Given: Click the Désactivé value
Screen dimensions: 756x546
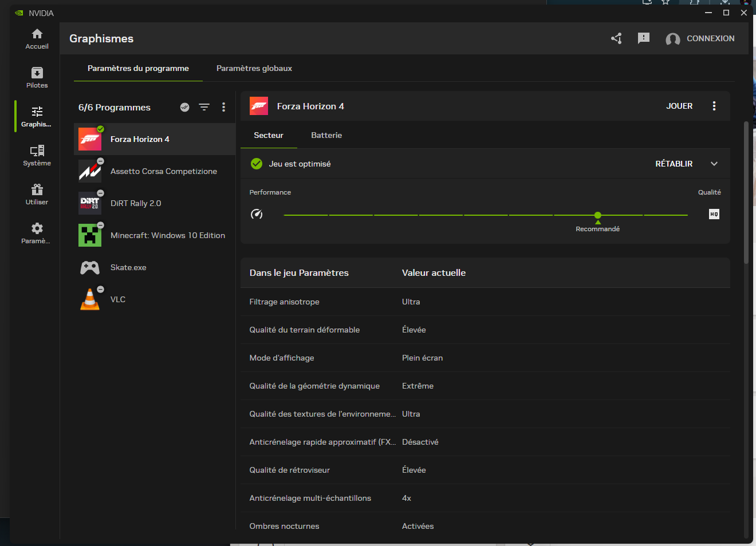Looking at the screenshot, I should click(420, 442).
